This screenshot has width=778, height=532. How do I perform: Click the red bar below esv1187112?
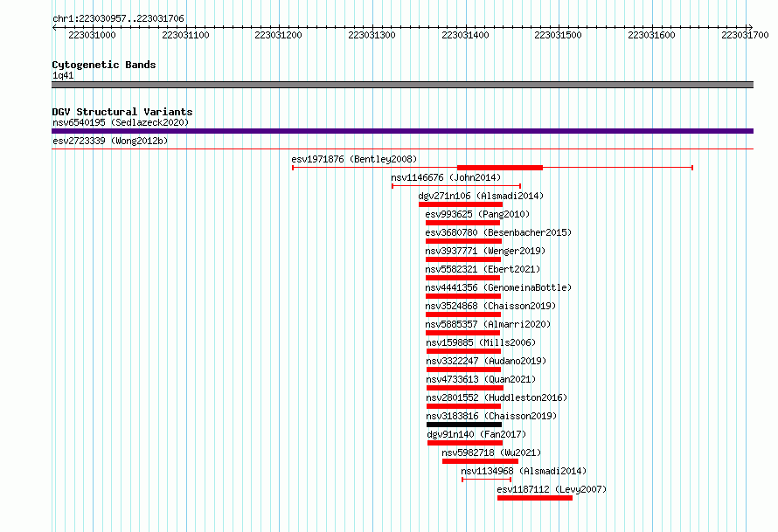coord(535,498)
